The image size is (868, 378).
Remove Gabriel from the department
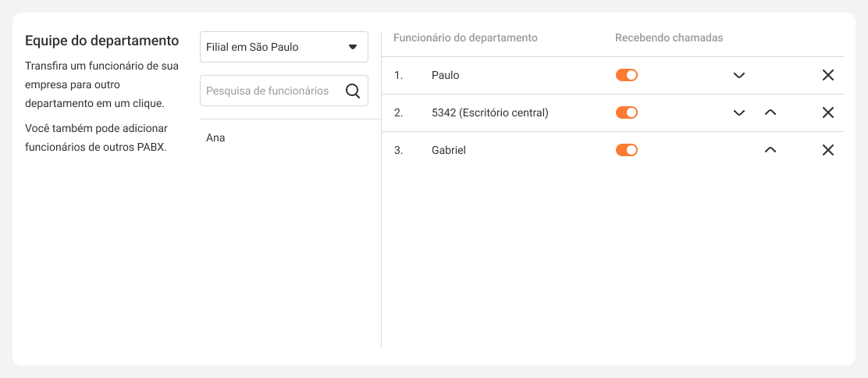[828, 150]
